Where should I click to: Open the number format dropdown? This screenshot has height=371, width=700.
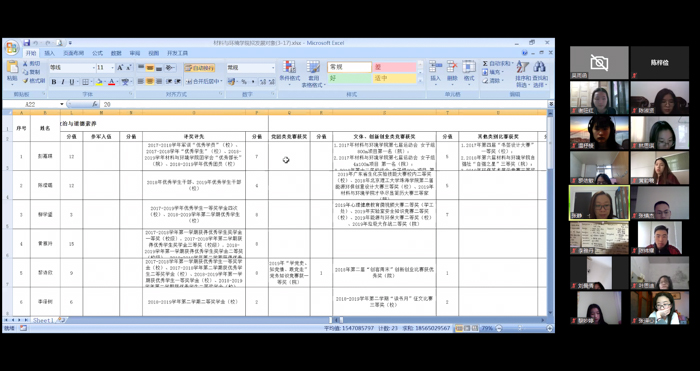coord(273,68)
